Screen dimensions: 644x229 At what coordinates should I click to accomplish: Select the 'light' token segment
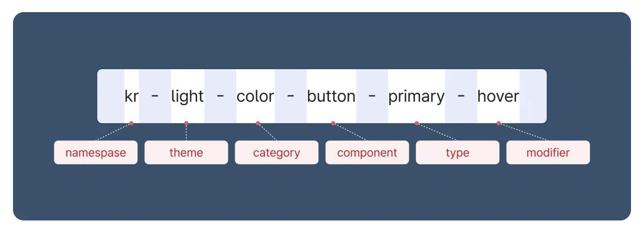187,96
